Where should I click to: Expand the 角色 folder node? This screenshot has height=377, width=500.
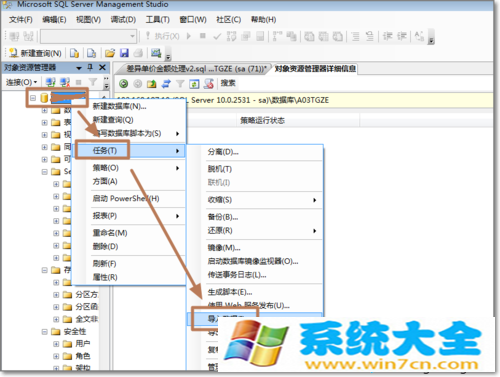pyautogui.click(x=56, y=356)
